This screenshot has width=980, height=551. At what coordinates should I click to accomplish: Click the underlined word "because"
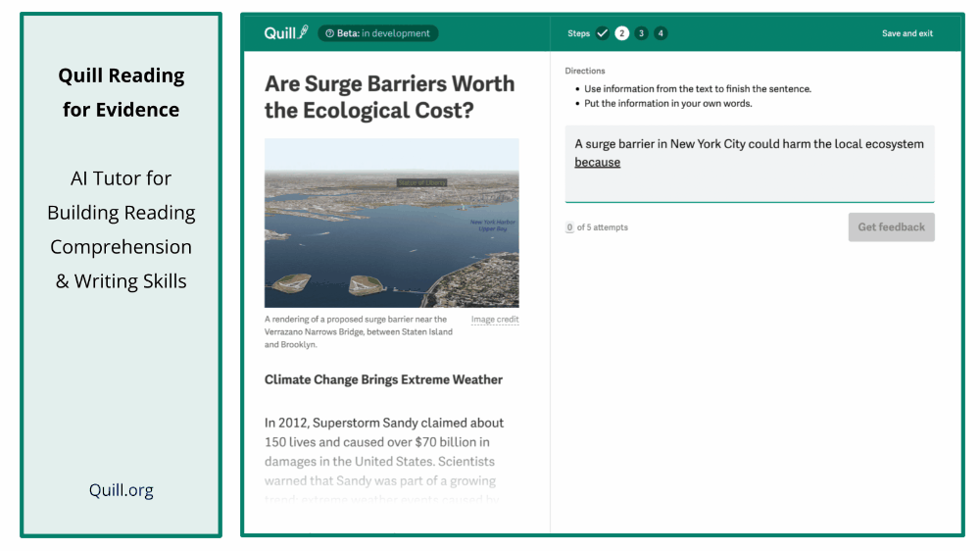[x=597, y=163]
